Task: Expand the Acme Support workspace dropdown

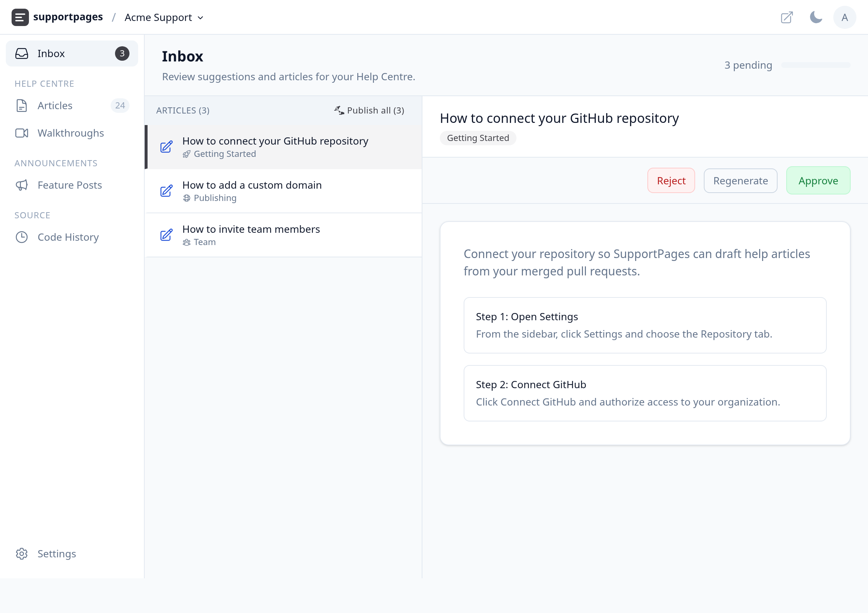Action: [164, 17]
